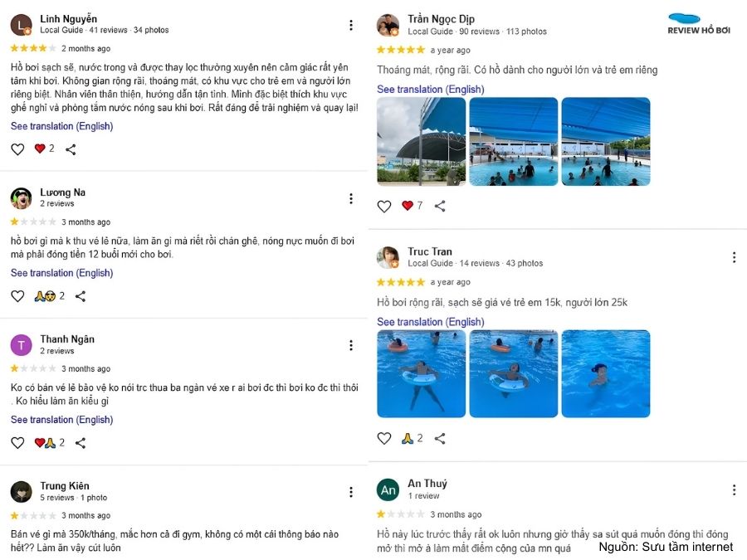Like Trần Ngọc Dịp's review with heart outline
Screen dimensions: 747x560
click(x=384, y=207)
